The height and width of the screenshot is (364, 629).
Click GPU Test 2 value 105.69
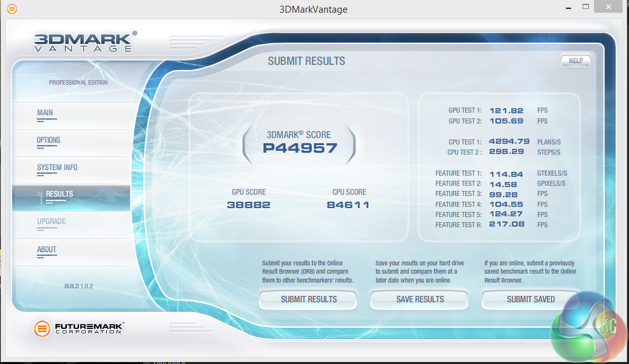[506, 121]
